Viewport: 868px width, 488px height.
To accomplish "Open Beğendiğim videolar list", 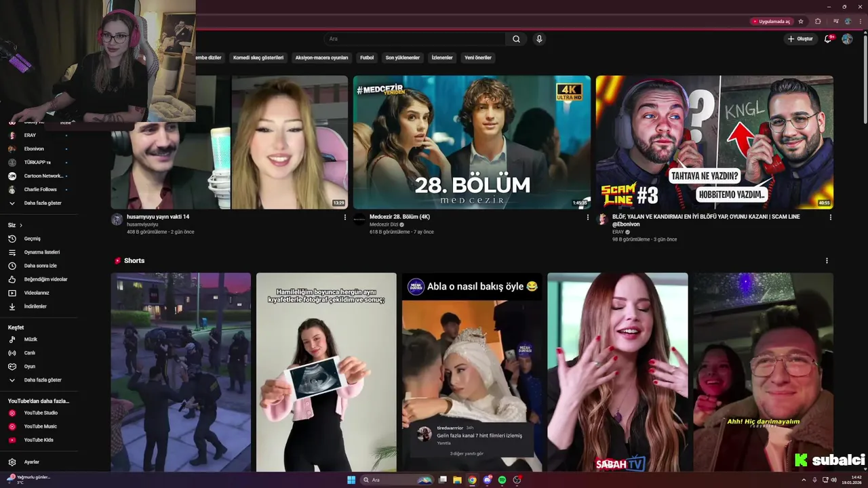I will (38, 279).
